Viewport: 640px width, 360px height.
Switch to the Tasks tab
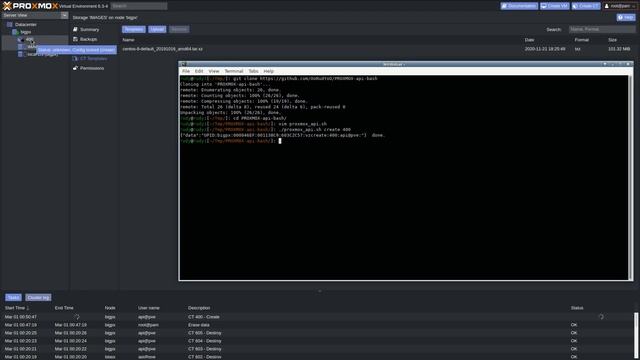pos(13,298)
